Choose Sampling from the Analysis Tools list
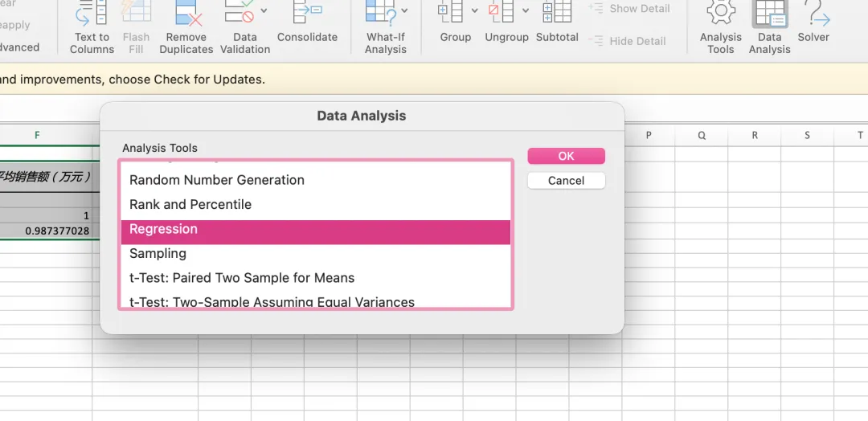 [158, 253]
